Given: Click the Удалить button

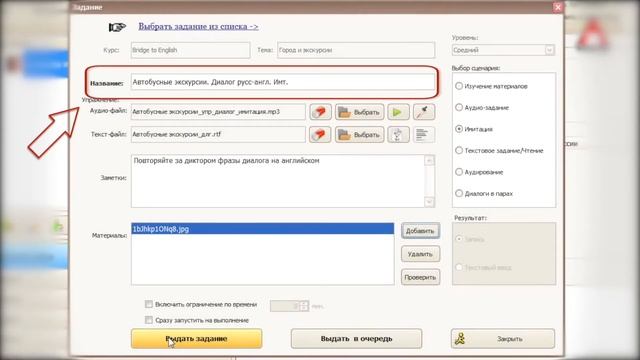Looking at the screenshot, I should [x=420, y=254].
